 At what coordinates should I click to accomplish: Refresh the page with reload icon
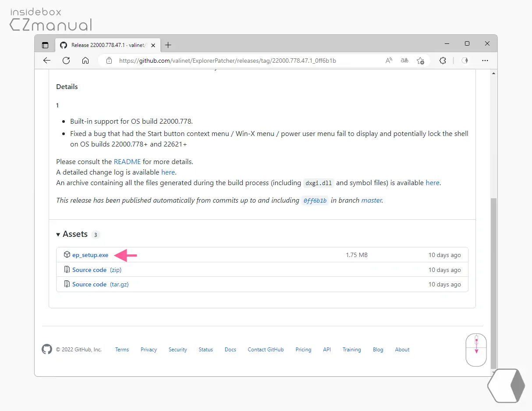[66, 61]
